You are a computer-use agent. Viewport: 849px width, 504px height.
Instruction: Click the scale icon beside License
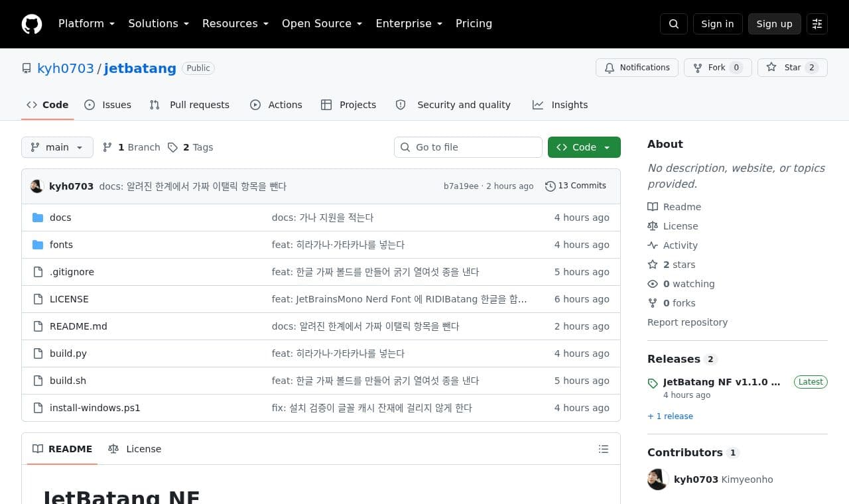click(653, 226)
